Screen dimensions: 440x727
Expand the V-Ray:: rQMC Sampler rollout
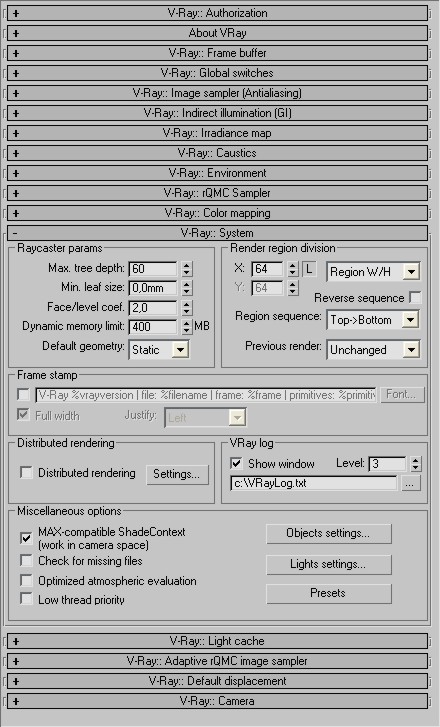217,193
